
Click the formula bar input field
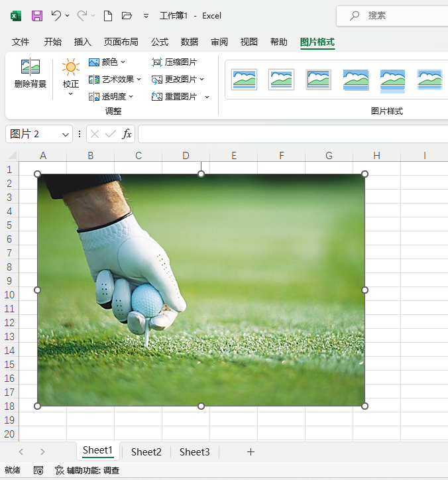(x=293, y=134)
